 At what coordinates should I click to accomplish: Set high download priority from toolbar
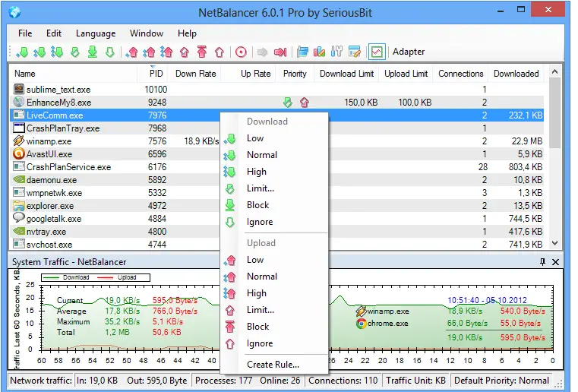point(57,52)
